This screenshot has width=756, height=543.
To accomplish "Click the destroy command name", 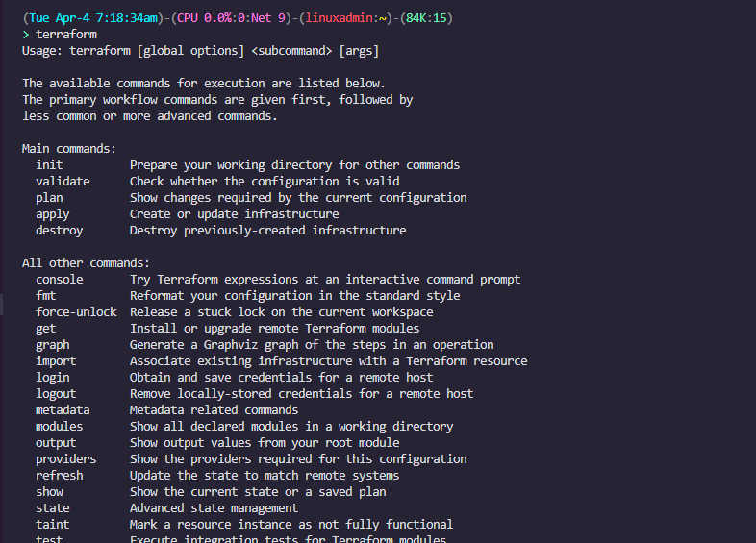I will tap(60, 231).
